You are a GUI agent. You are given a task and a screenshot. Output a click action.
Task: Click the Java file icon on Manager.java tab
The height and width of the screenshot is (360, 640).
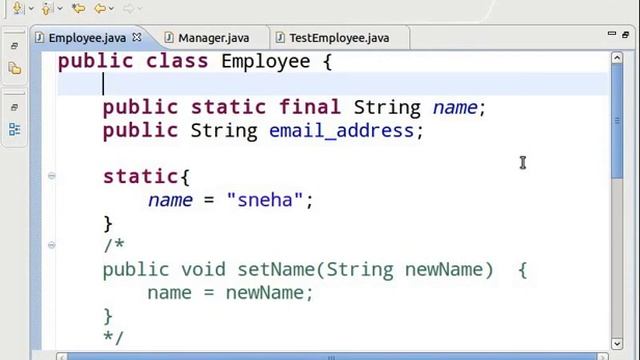[x=169, y=38]
